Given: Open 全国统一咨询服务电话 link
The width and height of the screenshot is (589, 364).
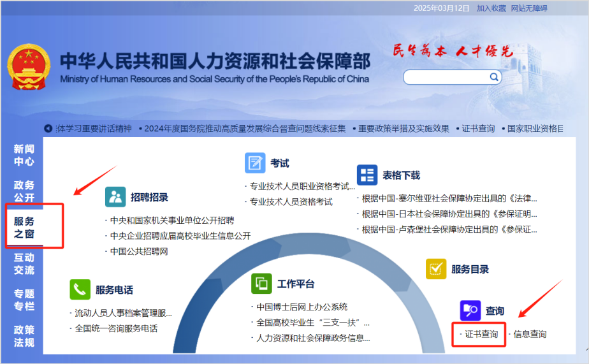Looking at the screenshot, I should 116,328.
